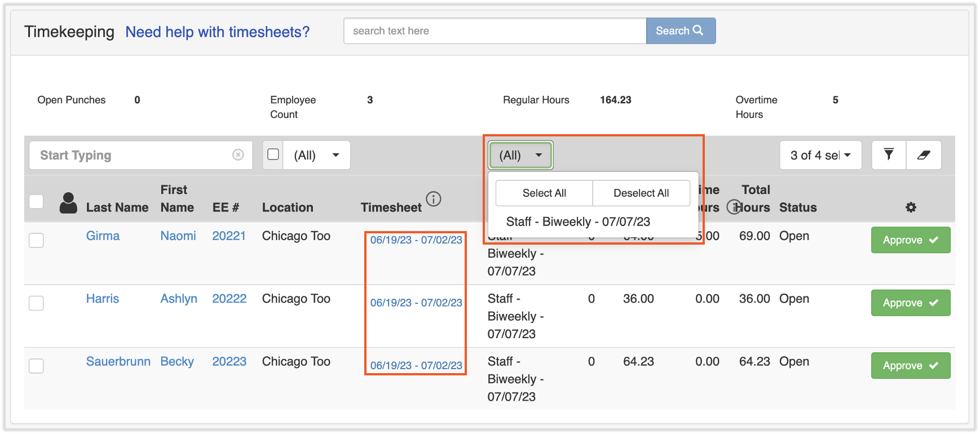This screenshot has width=980, height=434.
Task: Choose Select All in the dropdown menu
Action: [544, 193]
